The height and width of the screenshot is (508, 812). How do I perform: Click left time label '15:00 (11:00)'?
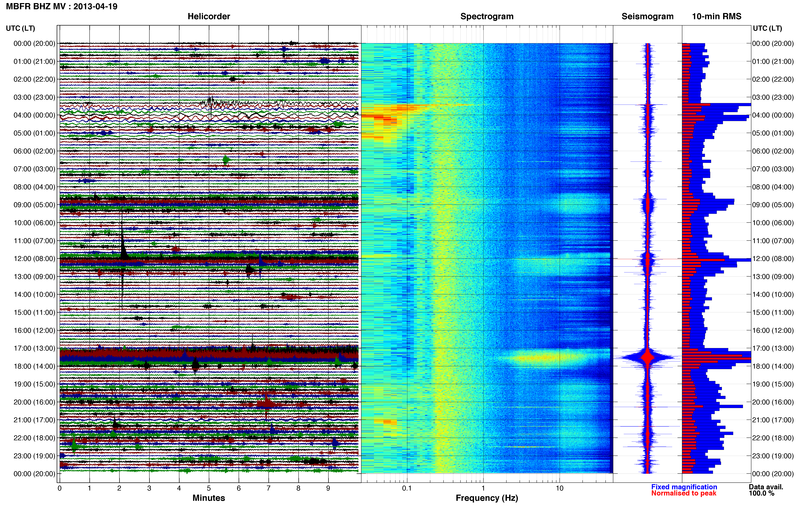pyautogui.click(x=34, y=312)
